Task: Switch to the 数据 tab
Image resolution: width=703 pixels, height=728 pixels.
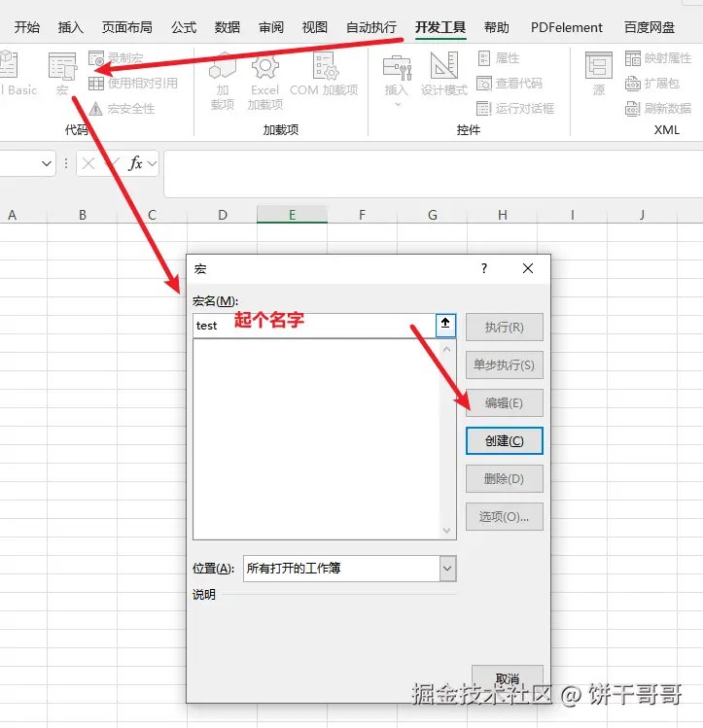Action: pos(228,27)
